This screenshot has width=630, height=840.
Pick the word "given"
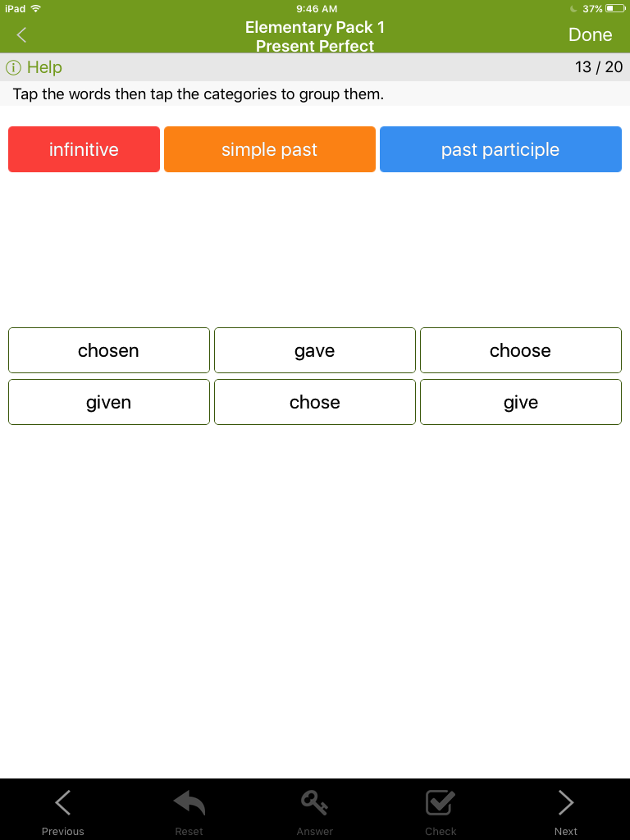tap(109, 402)
